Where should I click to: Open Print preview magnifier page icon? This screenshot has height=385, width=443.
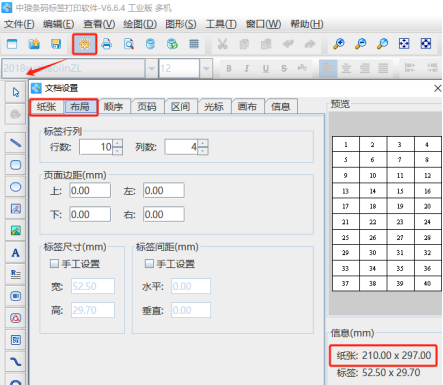(x=129, y=44)
